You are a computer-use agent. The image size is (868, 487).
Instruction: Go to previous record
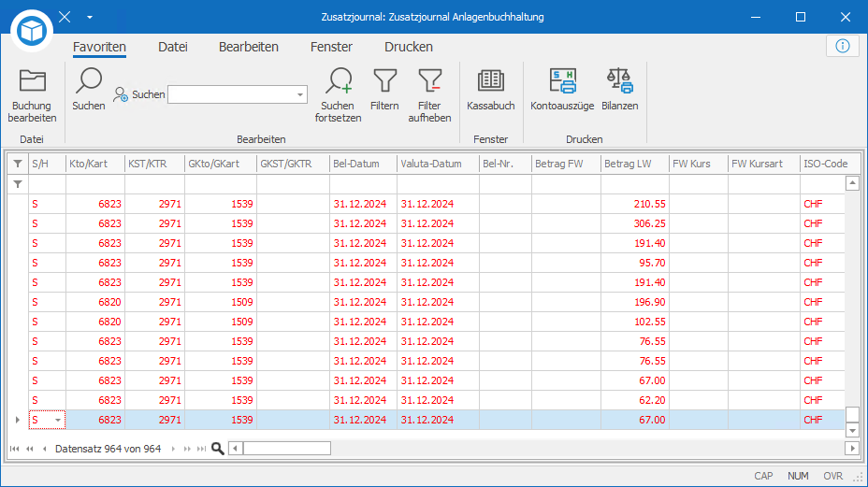point(44,449)
